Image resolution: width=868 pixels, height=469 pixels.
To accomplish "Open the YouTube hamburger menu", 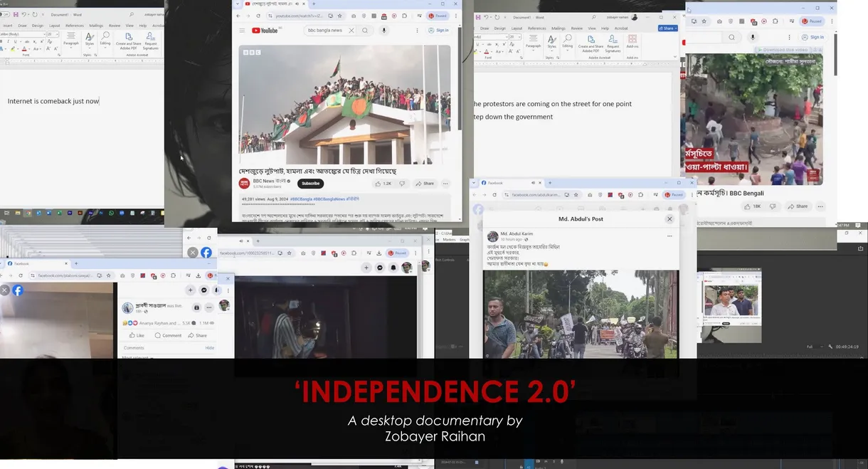I will pyautogui.click(x=242, y=30).
